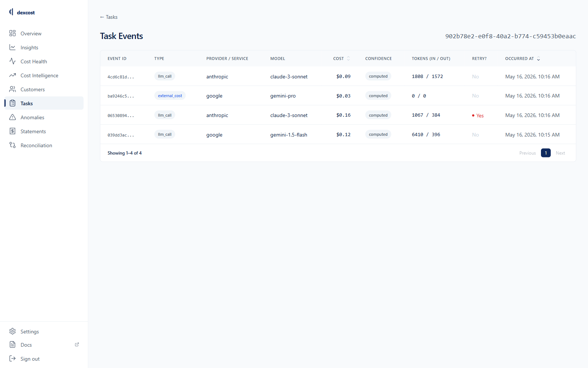Click the task UUID 902b78e2 text
The image size is (588, 368).
point(510,36)
